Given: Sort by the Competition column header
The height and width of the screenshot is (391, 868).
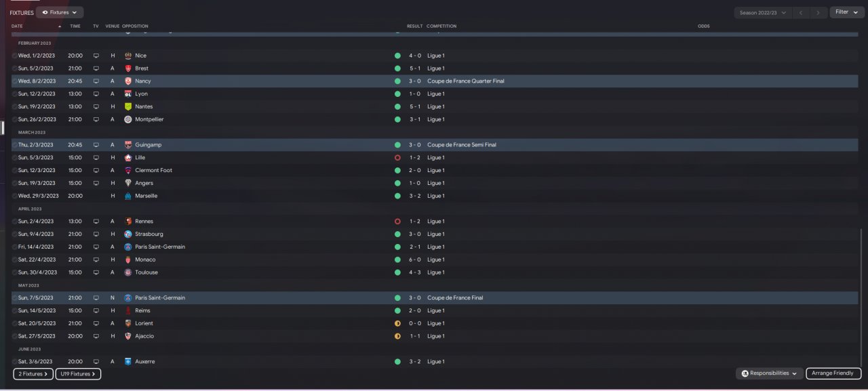Looking at the screenshot, I should tap(441, 26).
